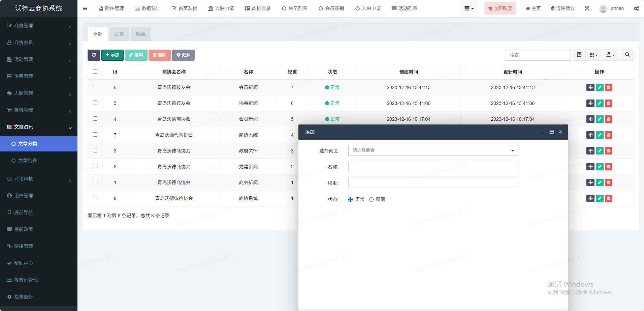
Task: Click the 名称 input field in dialog
Action: (433, 167)
